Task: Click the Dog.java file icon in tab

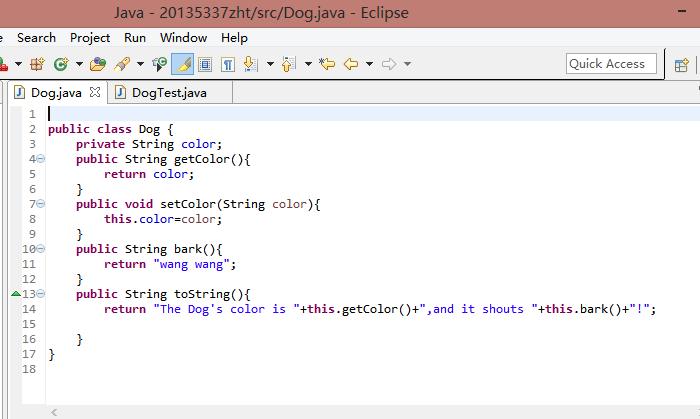Action: point(19,92)
